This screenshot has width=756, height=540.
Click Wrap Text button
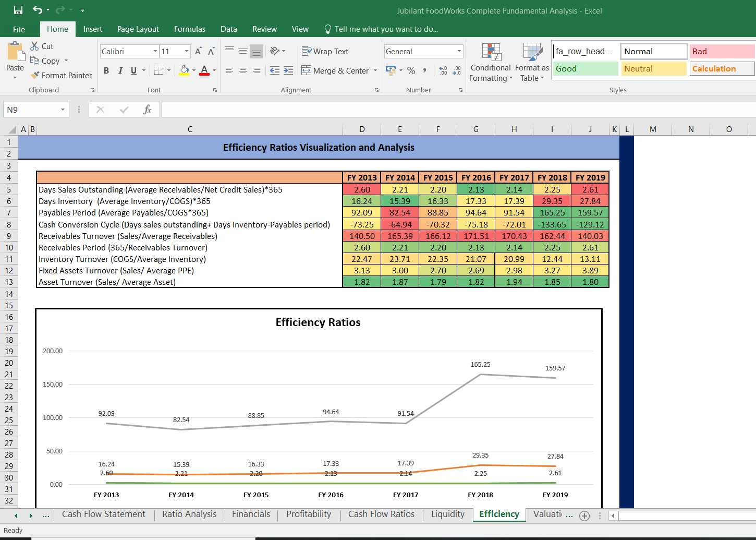[x=325, y=51]
